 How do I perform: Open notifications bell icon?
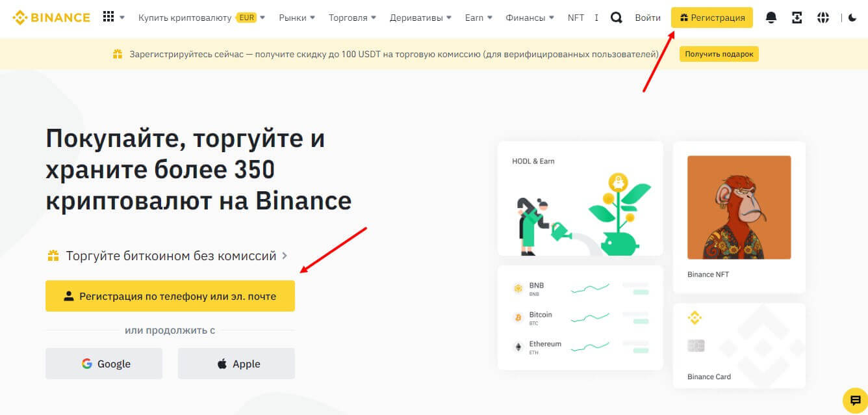tap(771, 18)
